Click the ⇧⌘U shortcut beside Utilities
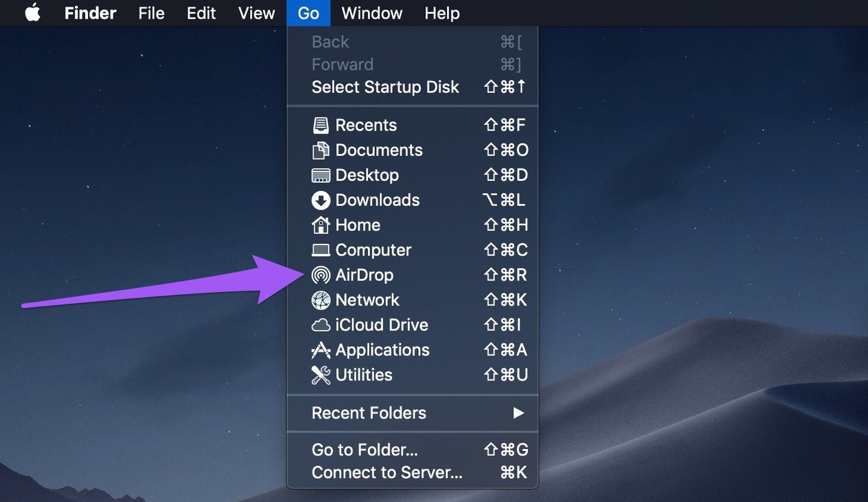Screen dimensions: 868x502 point(506,375)
